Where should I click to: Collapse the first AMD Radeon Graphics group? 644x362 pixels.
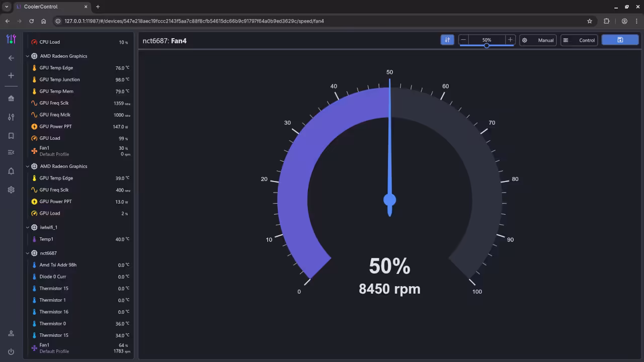point(28,56)
